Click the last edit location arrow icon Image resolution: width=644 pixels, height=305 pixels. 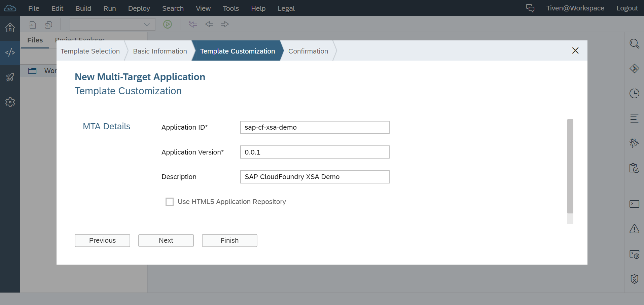[x=193, y=24]
